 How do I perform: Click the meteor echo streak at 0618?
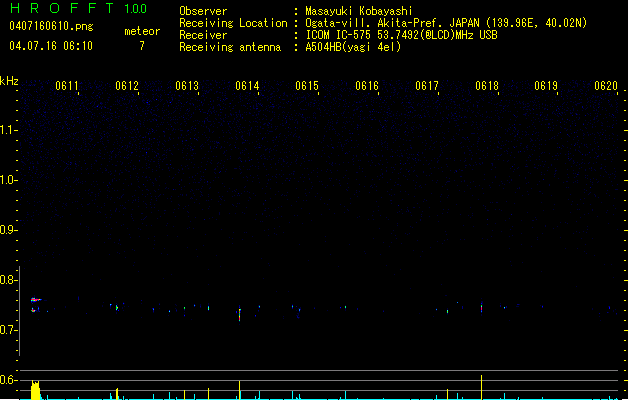click(481, 307)
